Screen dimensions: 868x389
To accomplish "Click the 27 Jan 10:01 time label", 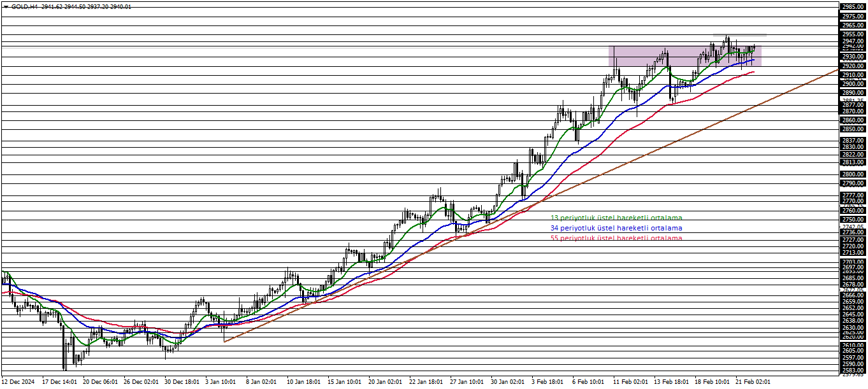I will coord(467,382).
